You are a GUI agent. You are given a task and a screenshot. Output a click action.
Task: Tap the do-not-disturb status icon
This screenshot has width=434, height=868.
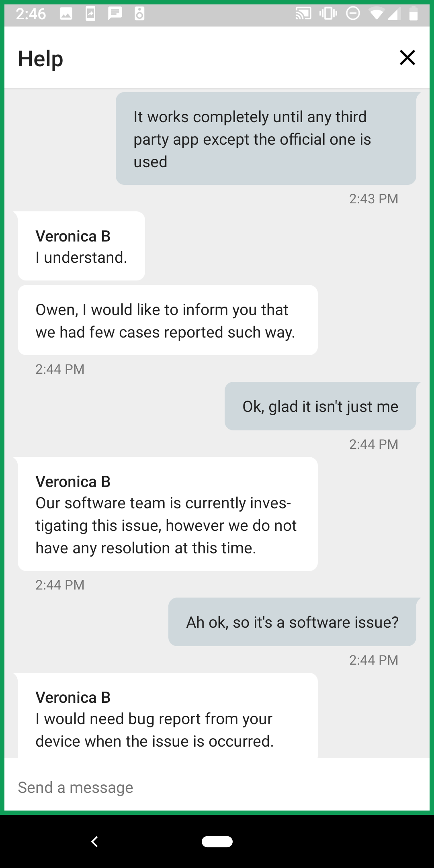coord(353,14)
